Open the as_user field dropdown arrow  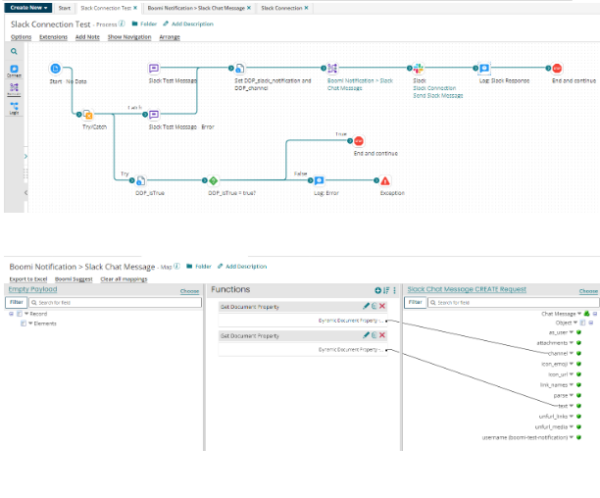571,332
